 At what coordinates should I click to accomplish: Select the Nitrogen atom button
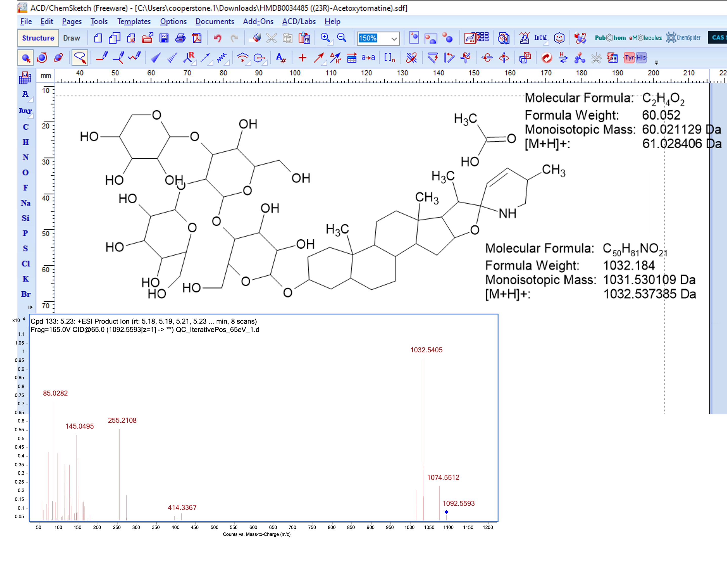[x=25, y=157]
